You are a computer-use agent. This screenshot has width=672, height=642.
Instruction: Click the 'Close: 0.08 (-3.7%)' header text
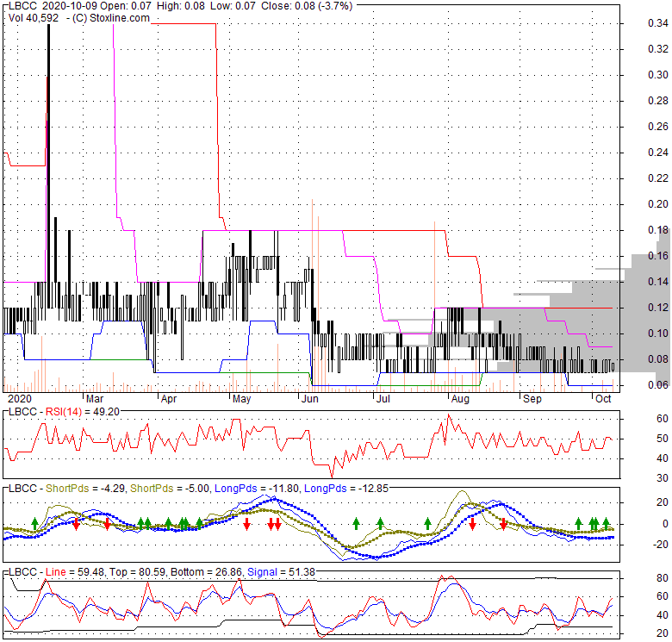click(307, 6)
